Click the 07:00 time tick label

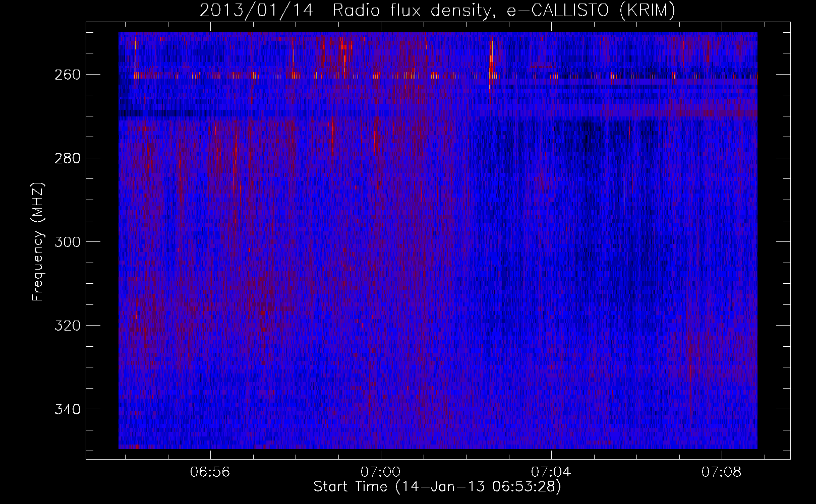point(381,472)
